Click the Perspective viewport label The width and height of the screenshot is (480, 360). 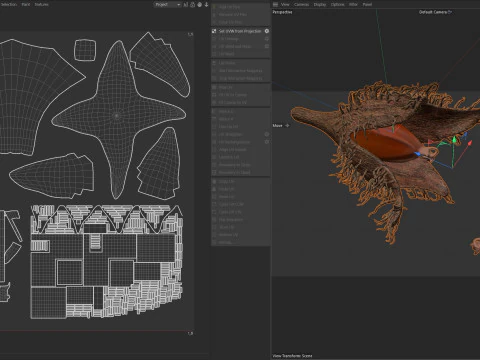[282, 12]
